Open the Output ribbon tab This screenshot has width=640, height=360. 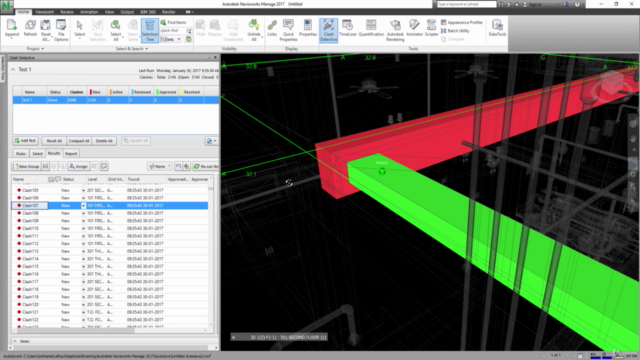click(127, 12)
